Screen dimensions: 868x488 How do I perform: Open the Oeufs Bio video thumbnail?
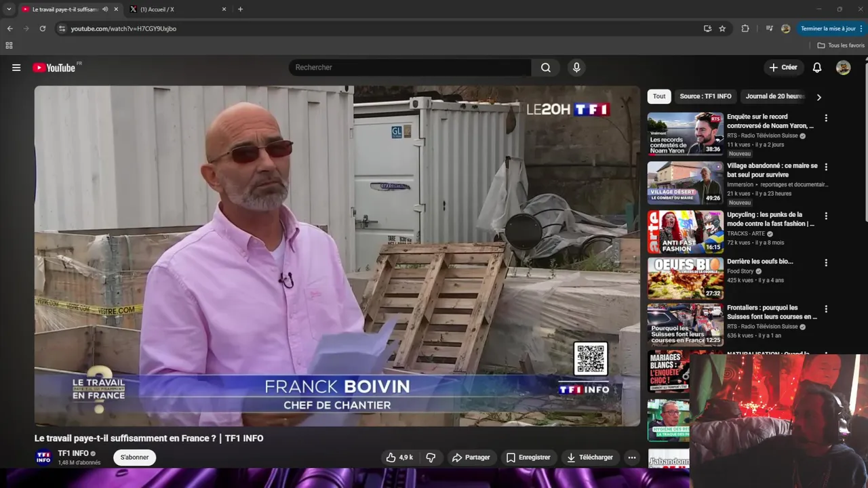tap(685, 279)
